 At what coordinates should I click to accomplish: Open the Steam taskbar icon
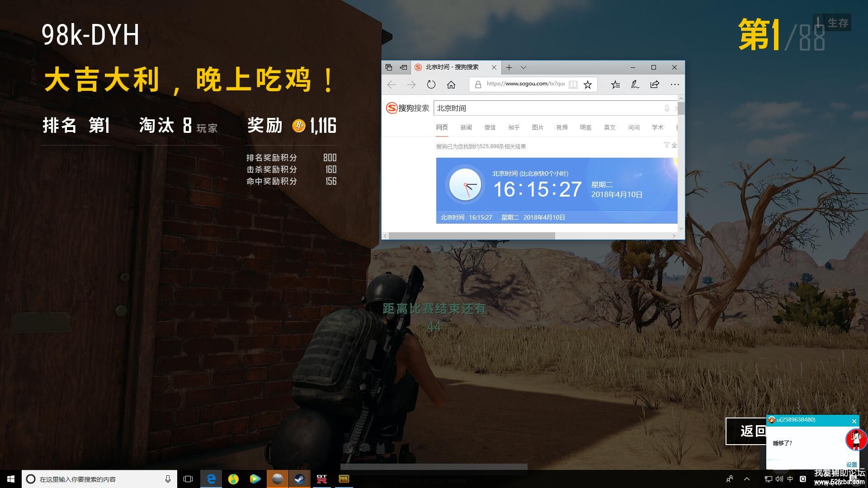pos(300,479)
